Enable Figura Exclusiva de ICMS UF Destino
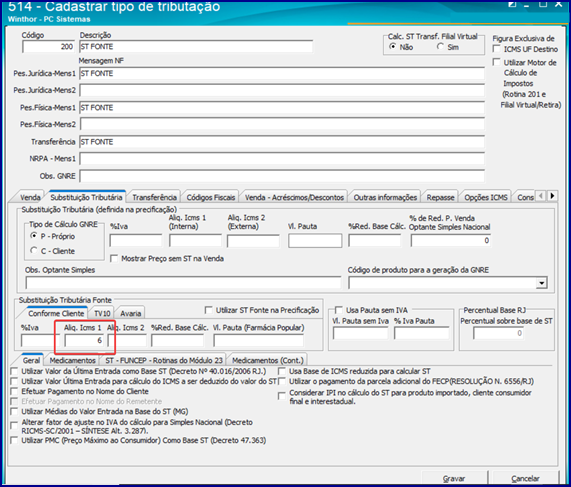This screenshot has width=571, height=487. pos(496,49)
